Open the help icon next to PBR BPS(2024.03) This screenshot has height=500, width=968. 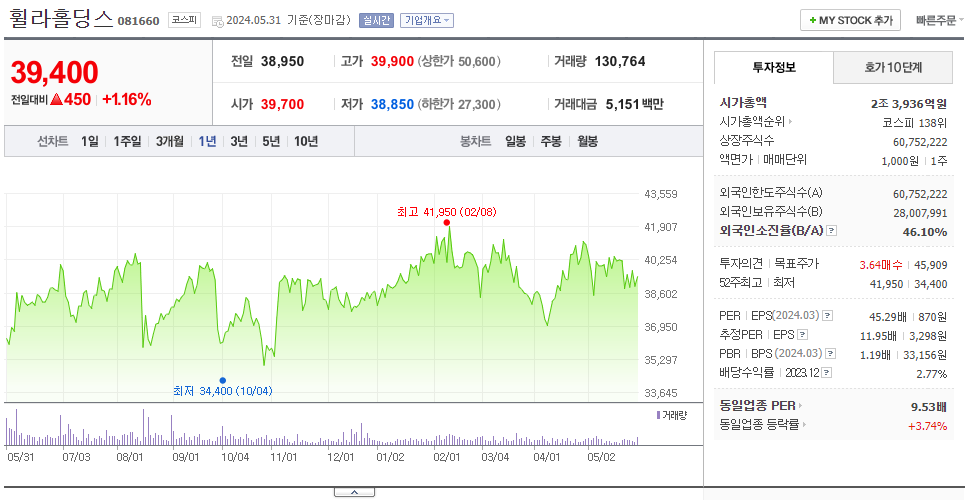point(832,354)
